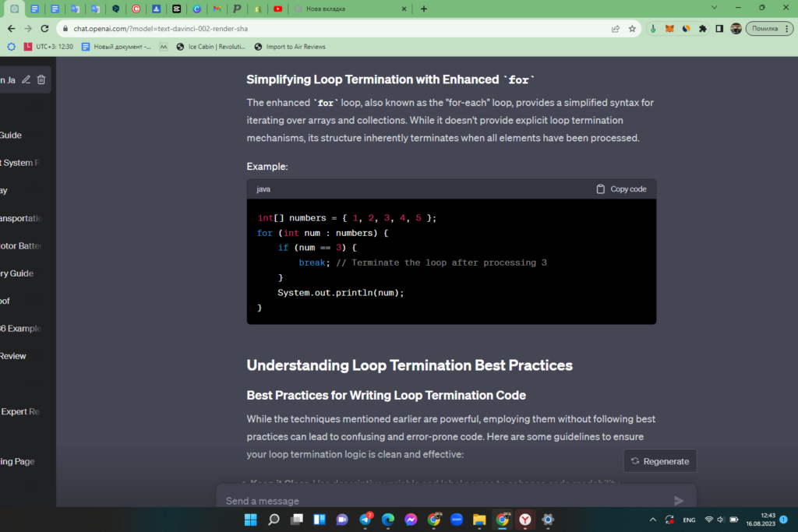Switch to the Shopify tab
798x532 pixels.
(x=257, y=9)
